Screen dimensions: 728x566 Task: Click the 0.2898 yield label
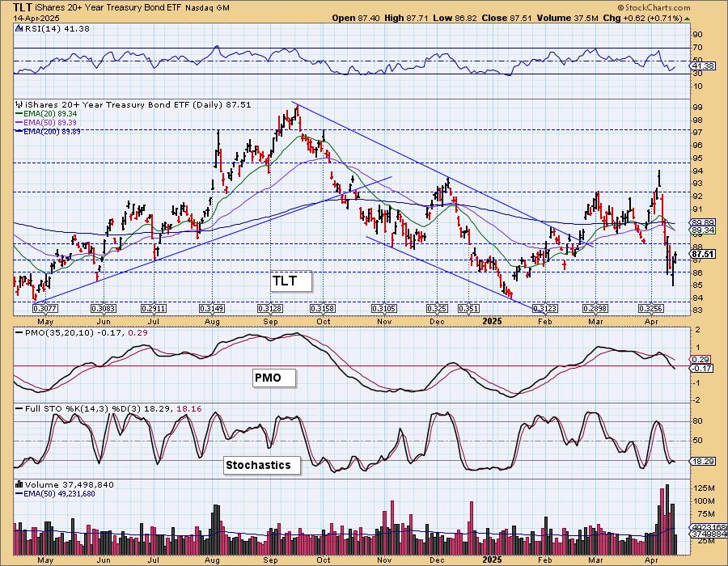(x=595, y=308)
